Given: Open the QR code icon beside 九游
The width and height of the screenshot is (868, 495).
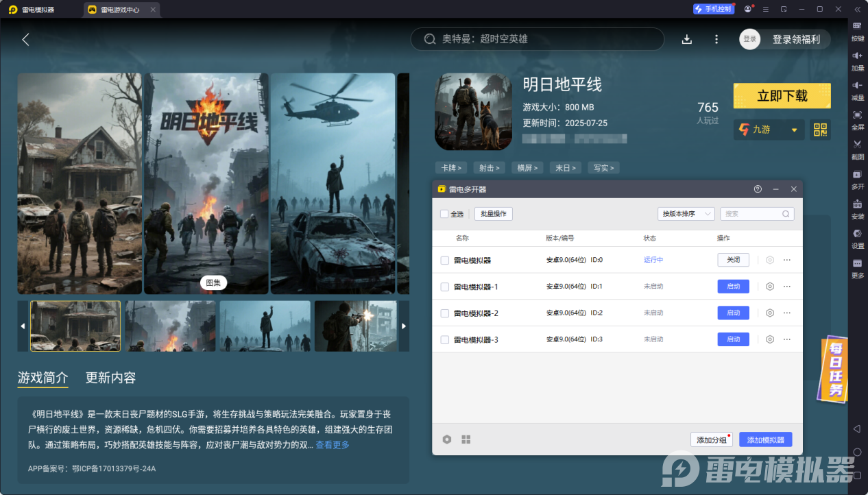Looking at the screenshot, I should click(x=820, y=130).
